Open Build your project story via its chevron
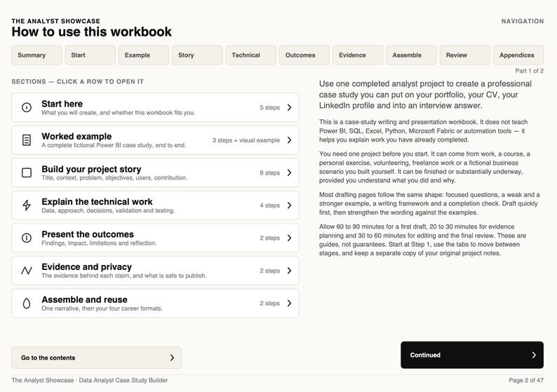Image resolution: width=557 pixels, height=392 pixels. tap(289, 173)
